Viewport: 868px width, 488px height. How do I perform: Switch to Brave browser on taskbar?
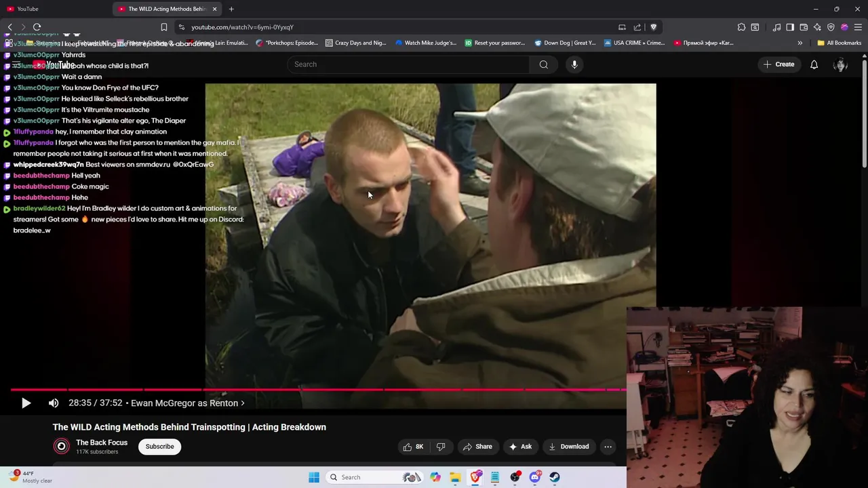(475, 477)
